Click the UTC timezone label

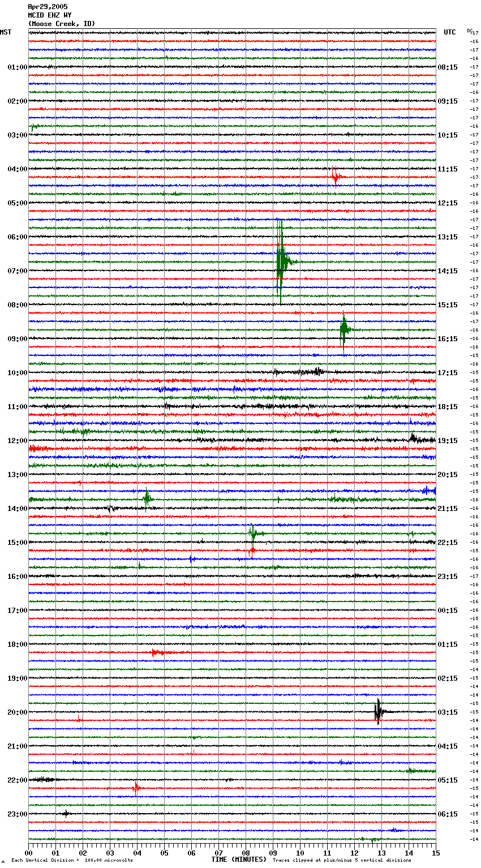click(x=450, y=32)
